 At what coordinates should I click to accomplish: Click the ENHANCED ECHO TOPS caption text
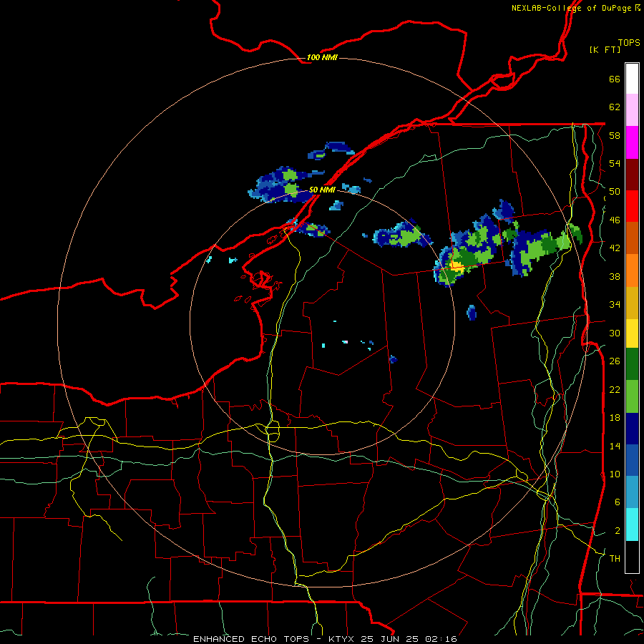[x=251, y=639]
